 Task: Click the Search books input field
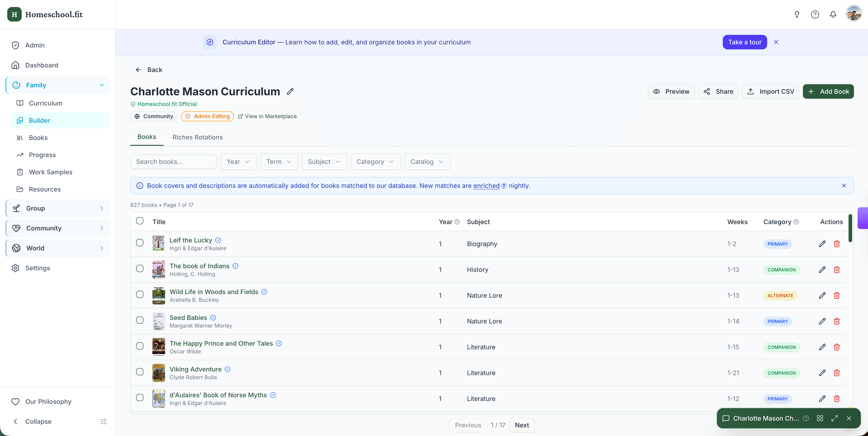point(173,161)
